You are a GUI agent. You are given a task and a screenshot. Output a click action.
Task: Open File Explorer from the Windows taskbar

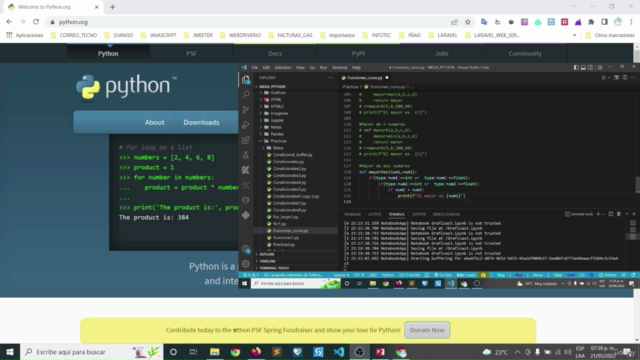tap(215, 352)
